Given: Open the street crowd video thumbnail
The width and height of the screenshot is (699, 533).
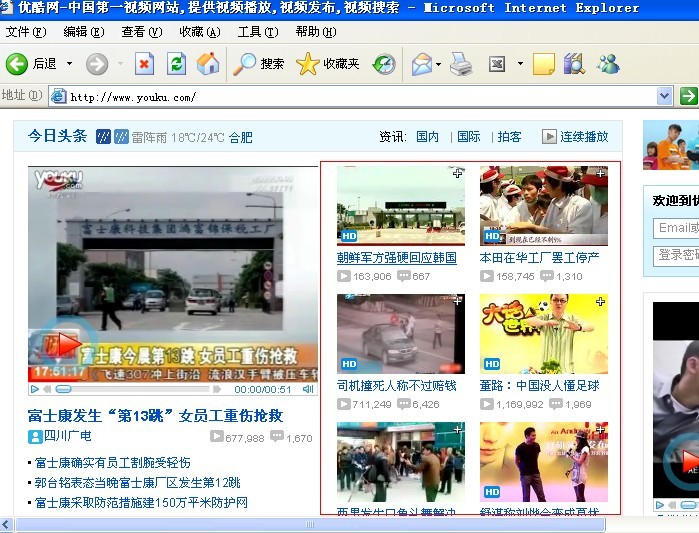Looking at the screenshot, I should pyautogui.click(x=401, y=462).
